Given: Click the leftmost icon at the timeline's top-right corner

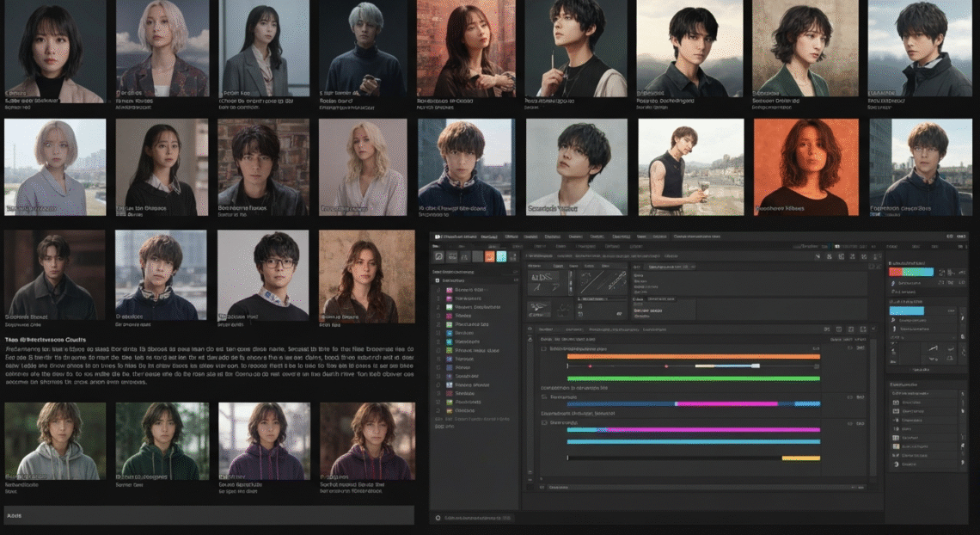Looking at the screenshot, I should coord(827,329).
